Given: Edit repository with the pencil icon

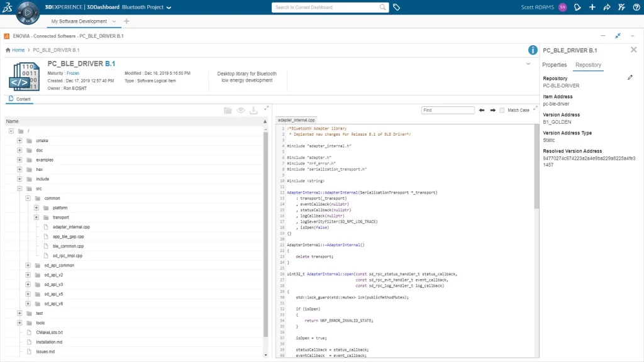Looking at the screenshot, I should (630, 78).
